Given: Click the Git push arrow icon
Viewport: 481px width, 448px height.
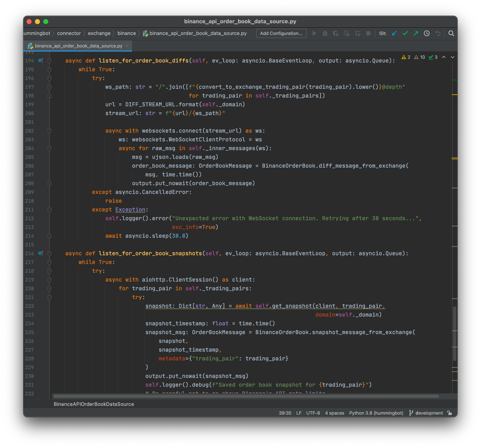Looking at the screenshot, I should coord(416,33).
